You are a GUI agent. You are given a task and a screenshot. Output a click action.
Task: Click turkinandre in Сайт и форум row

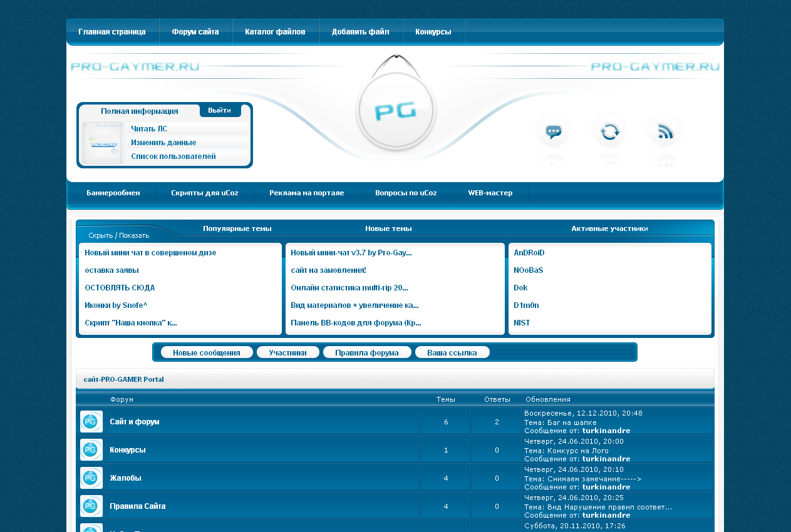point(606,431)
